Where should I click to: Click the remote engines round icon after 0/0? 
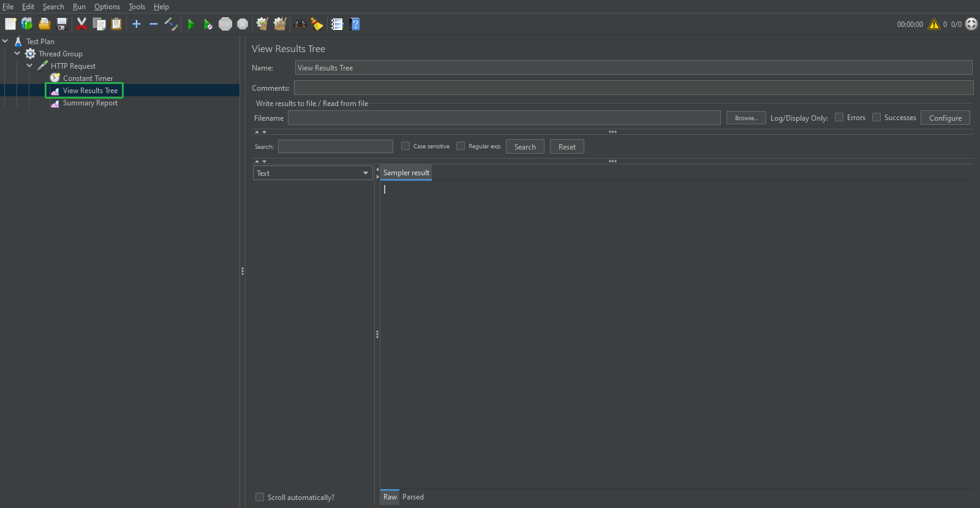click(x=971, y=24)
